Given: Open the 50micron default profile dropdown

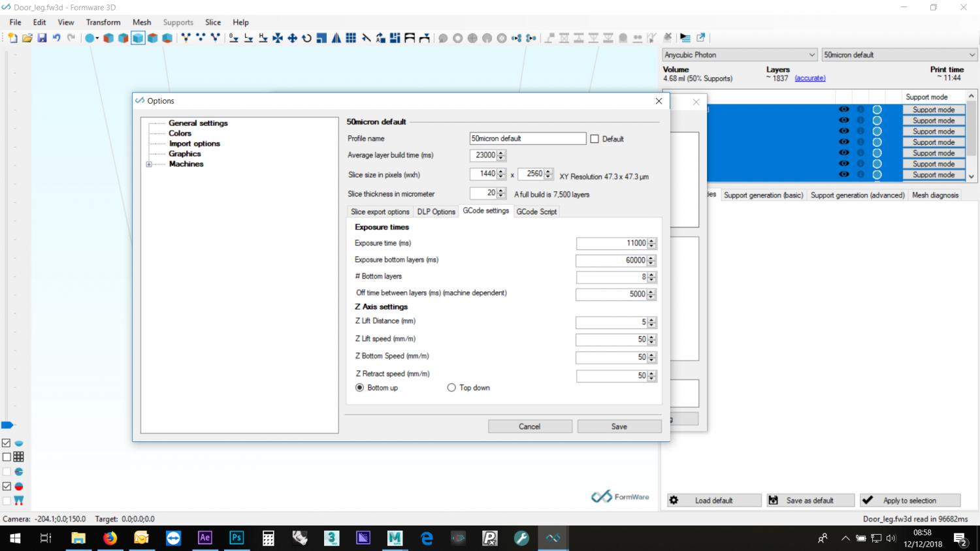Looking at the screenshot, I should 898,55.
